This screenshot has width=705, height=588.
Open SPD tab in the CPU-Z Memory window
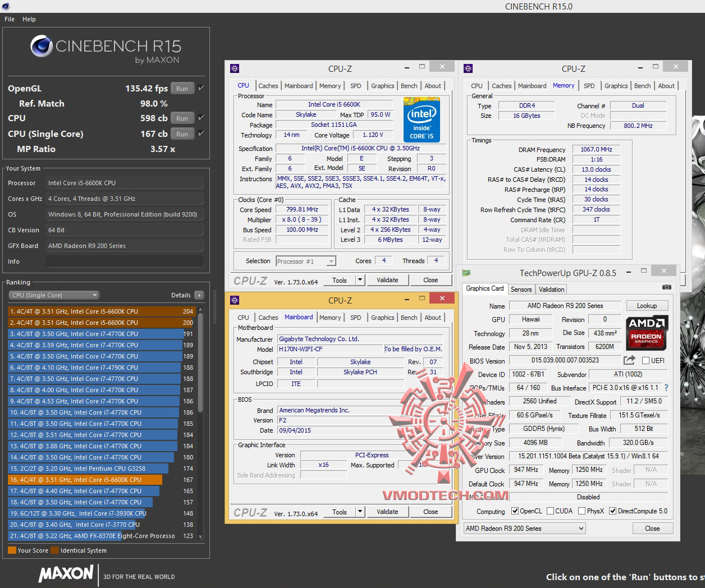coord(589,86)
